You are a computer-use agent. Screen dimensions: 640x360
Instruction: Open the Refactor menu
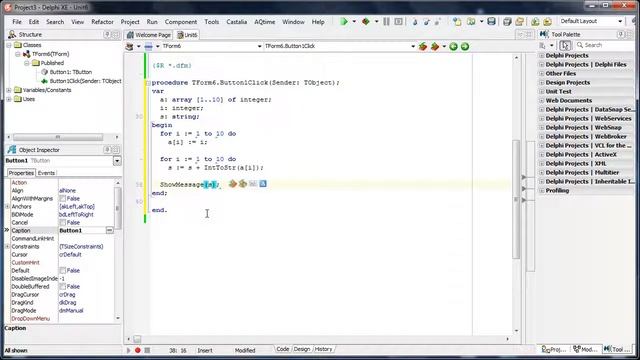tap(102, 22)
